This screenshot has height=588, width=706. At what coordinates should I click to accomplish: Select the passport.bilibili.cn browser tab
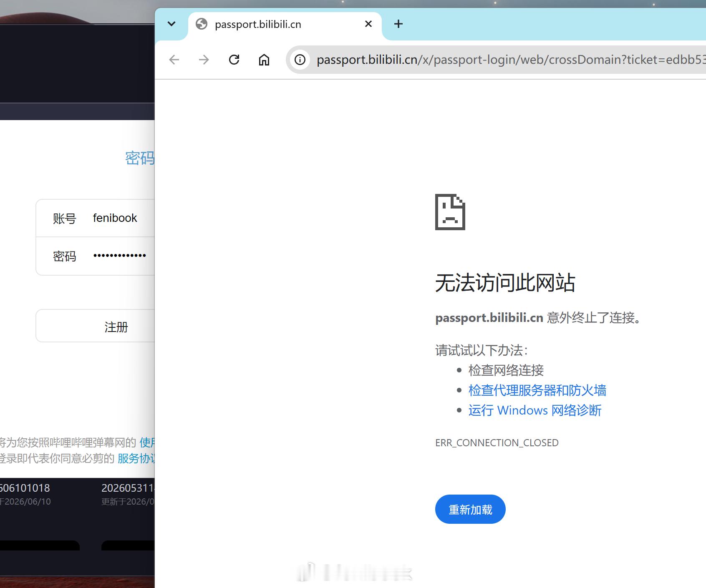pos(285,24)
